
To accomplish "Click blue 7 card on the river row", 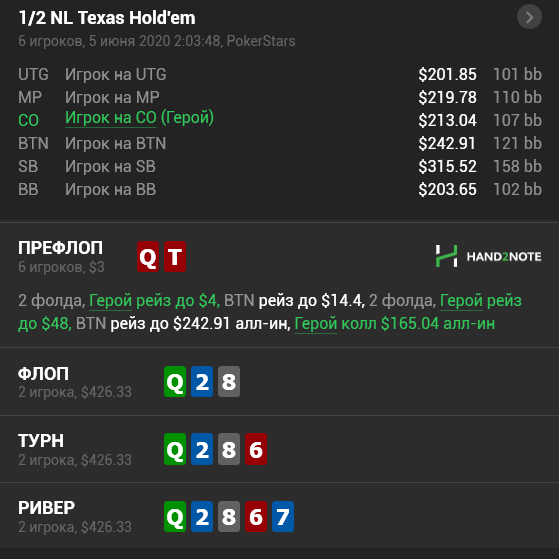I will tap(283, 517).
